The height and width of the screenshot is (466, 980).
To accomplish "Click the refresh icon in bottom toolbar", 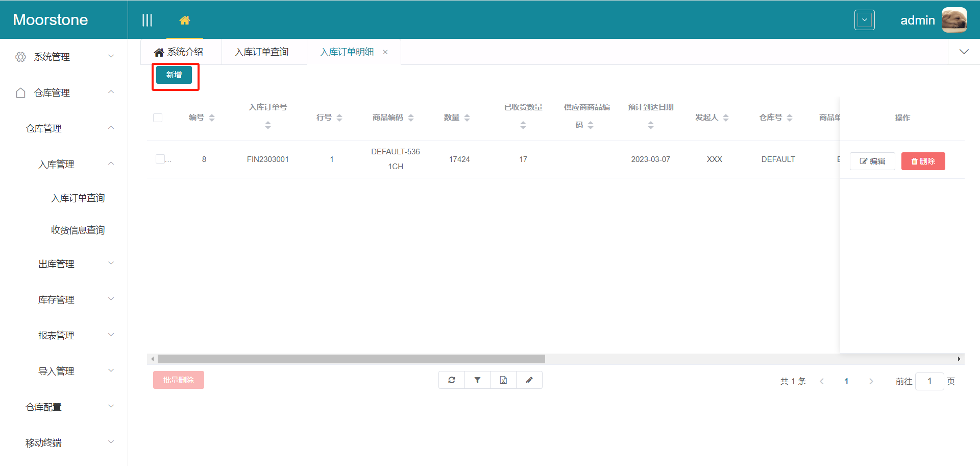I will (452, 380).
